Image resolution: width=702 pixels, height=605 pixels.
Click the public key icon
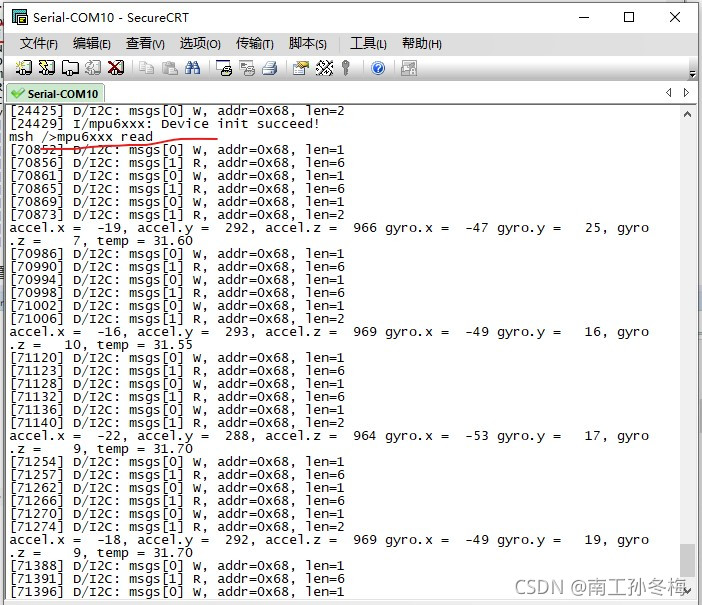pyautogui.click(x=345, y=68)
